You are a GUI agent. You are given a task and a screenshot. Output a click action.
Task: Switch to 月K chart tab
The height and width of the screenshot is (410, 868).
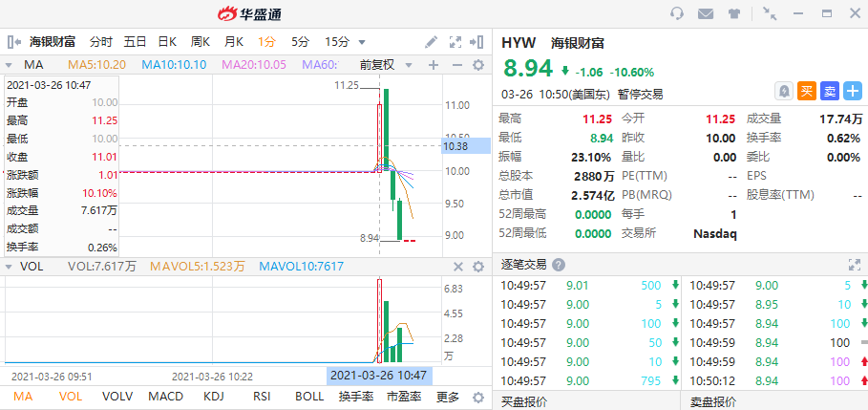click(234, 41)
